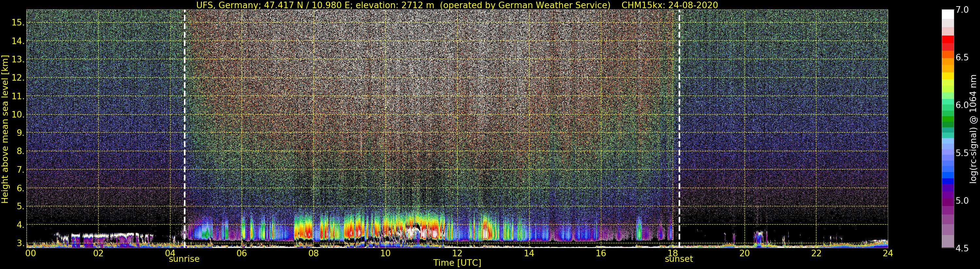
Task: Click the "5.0" colorbar scale value
Action: coord(962,200)
